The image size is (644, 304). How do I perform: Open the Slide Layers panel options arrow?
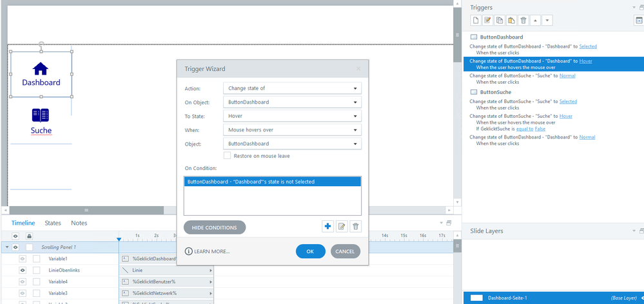(634, 231)
